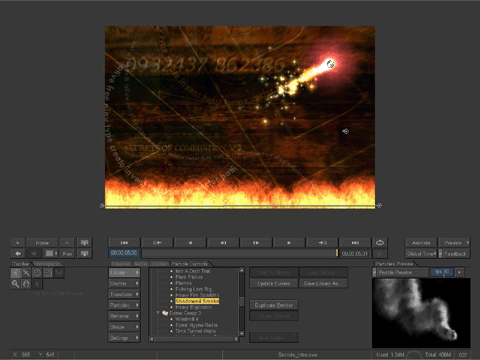The image size is (480, 360).
Task: Click the yellow end-of-timeline marker
Action: tap(337, 253)
